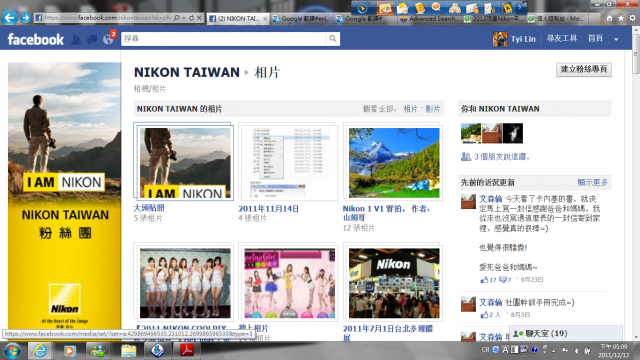View all photos link
Screen dimensions: 640x360
[410, 109]
